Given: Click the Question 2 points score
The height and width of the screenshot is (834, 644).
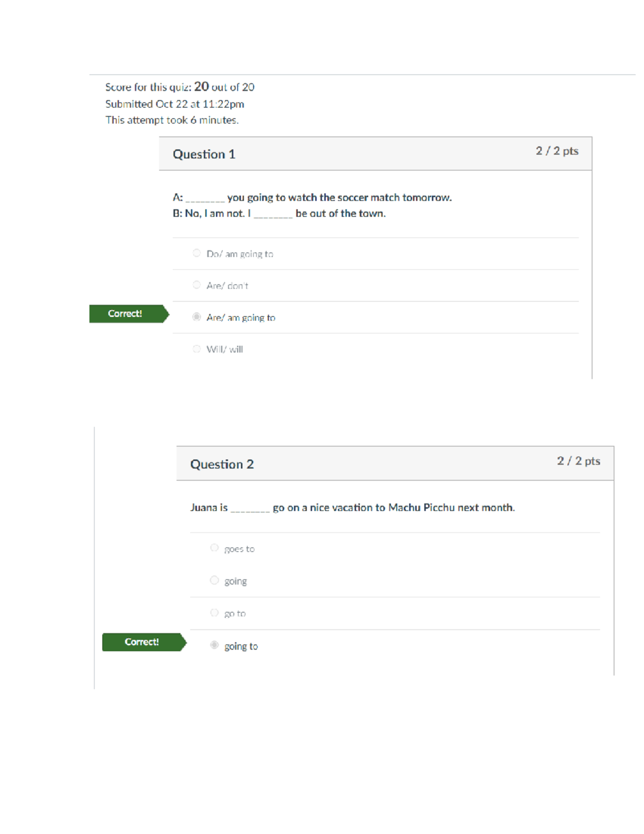Looking at the screenshot, I should [x=578, y=461].
